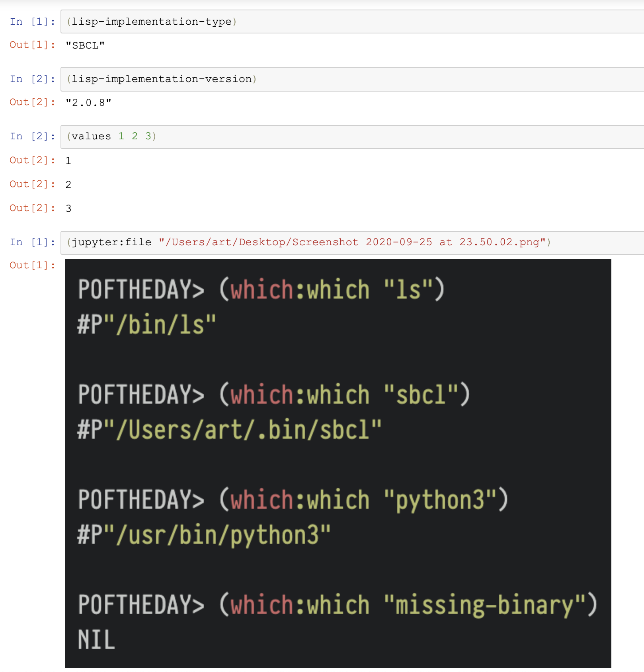Click the In [2] prompt of values cell
This screenshot has width=644, height=672.
click(33, 136)
